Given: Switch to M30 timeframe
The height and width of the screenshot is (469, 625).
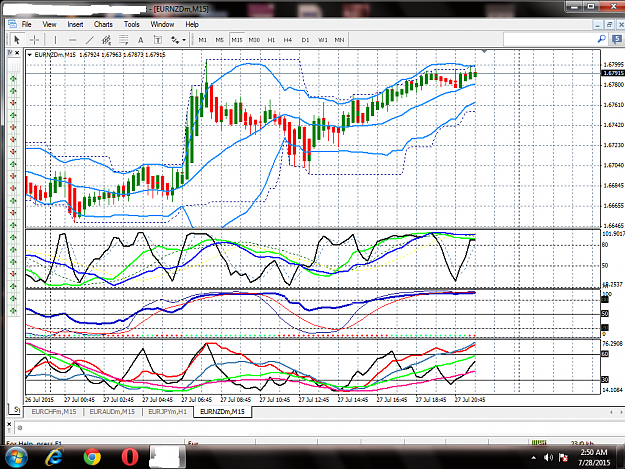Looking at the screenshot, I should [254, 40].
